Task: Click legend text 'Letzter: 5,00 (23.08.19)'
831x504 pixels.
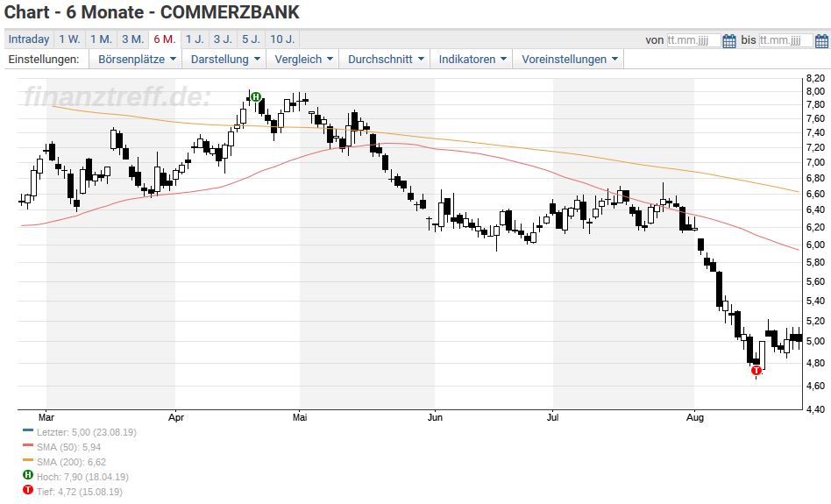Action: 87,432
